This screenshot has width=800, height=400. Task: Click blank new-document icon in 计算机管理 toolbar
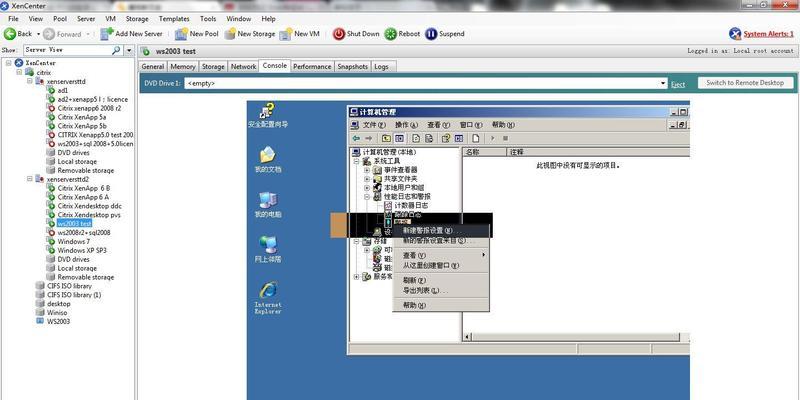click(x=476, y=138)
